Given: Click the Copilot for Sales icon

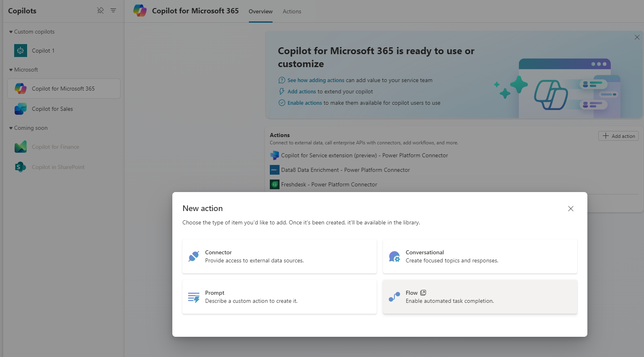Looking at the screenshot, I should click(x=21, y=109).
